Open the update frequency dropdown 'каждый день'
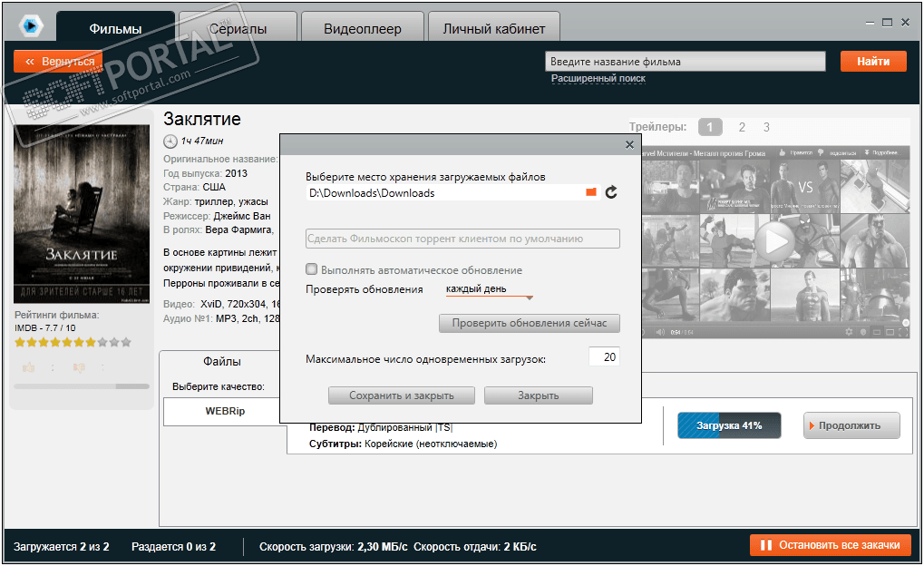The image size is (924, 566). 489,289
